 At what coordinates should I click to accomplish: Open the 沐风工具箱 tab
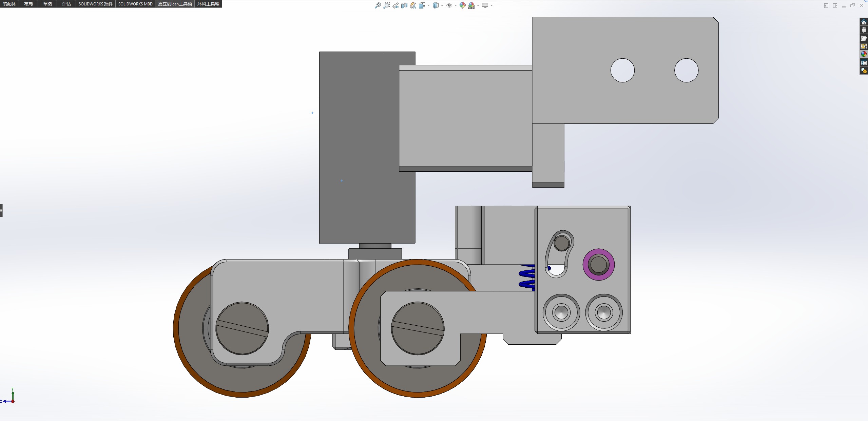pyautogui.click(x=208, y=4)
